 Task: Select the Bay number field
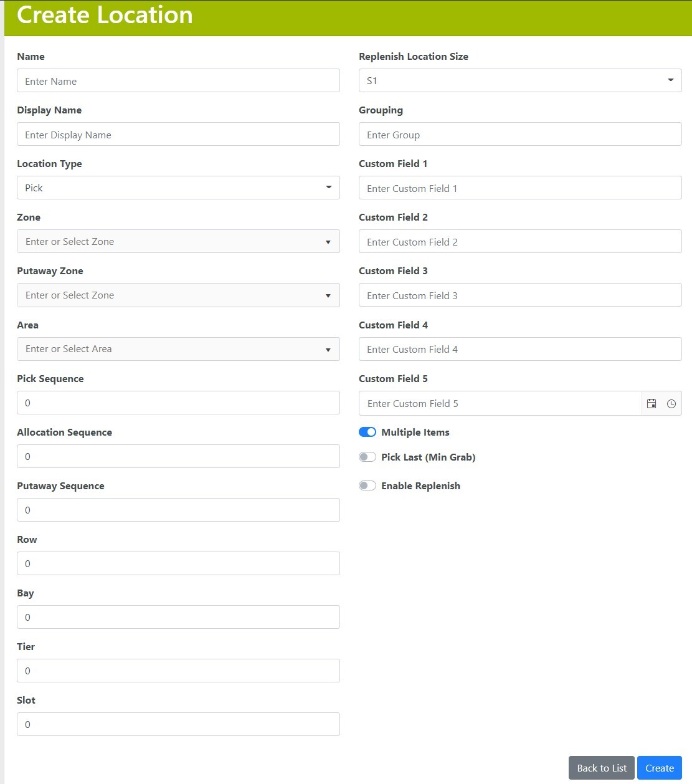point(178,618)
